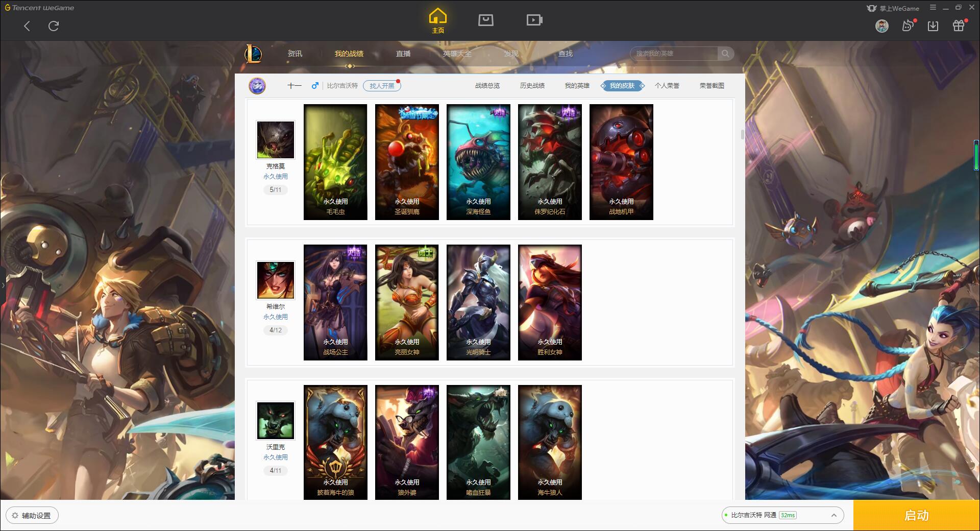980x531 pixels.
Task: Open the 胜利女神 skin card
Action: click(550, 303)
